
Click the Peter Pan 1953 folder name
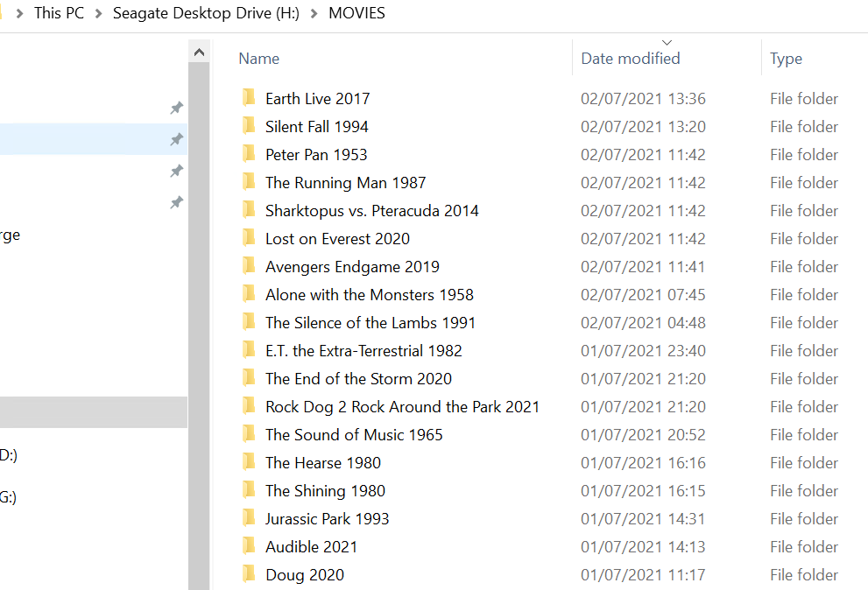[x=316, y=154]
